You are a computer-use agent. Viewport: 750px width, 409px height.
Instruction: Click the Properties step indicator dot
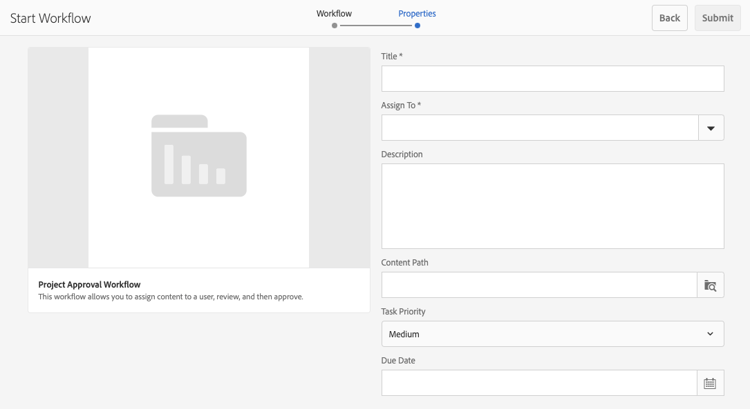418,26
